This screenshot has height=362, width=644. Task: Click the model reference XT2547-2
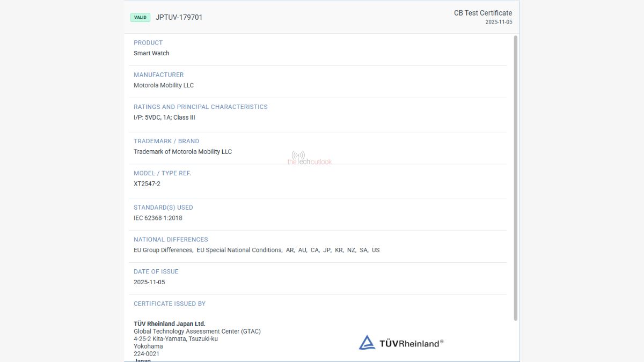(x=147, y=184)
